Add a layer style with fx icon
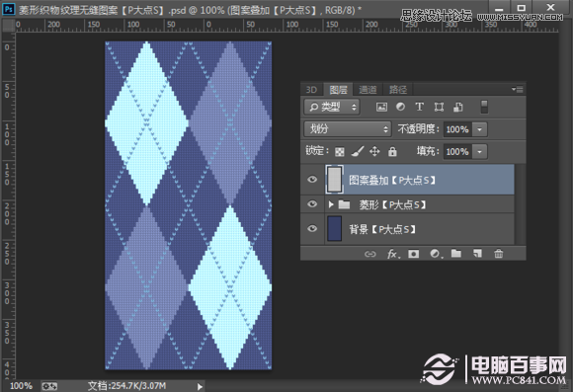This screenshot has width=573, height=392. click(x=393, y=254)
